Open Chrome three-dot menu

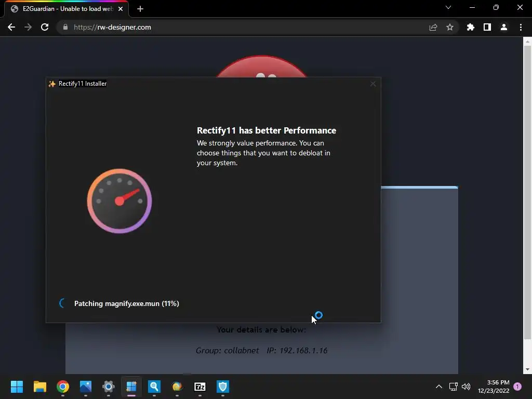pos(521,27)
